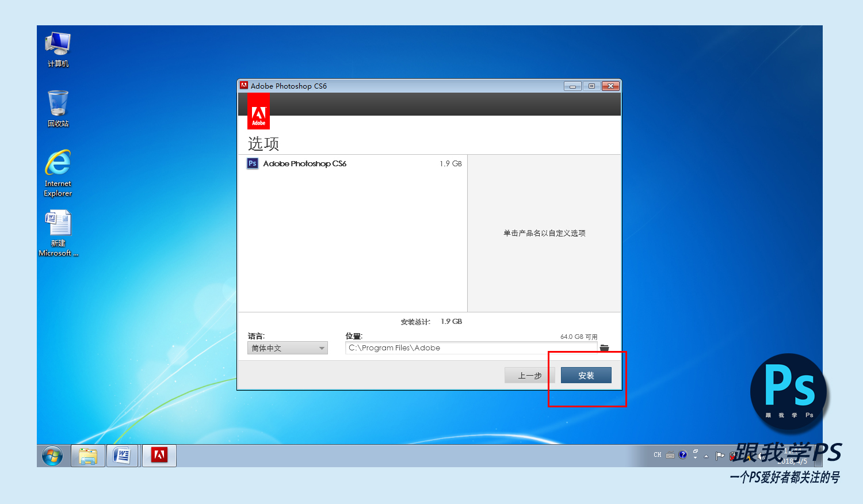Image resolution: width=863 pixels, height=504 pixels.
Task: Open Windows Explorer from the taskbar
Action: [x=88, y=456]
